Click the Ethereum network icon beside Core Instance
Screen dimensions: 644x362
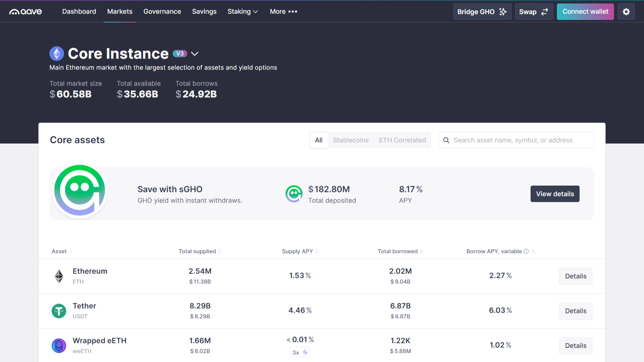(57, 54)
